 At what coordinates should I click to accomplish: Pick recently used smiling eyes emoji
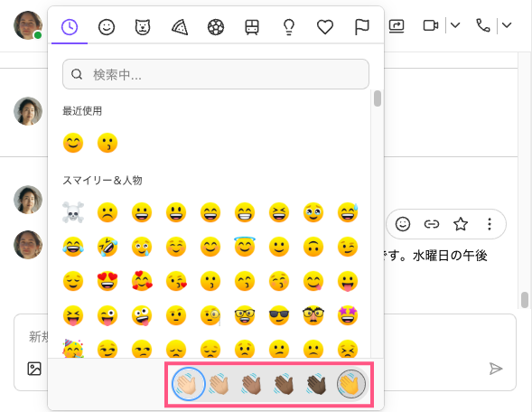[x=73, y=143]
